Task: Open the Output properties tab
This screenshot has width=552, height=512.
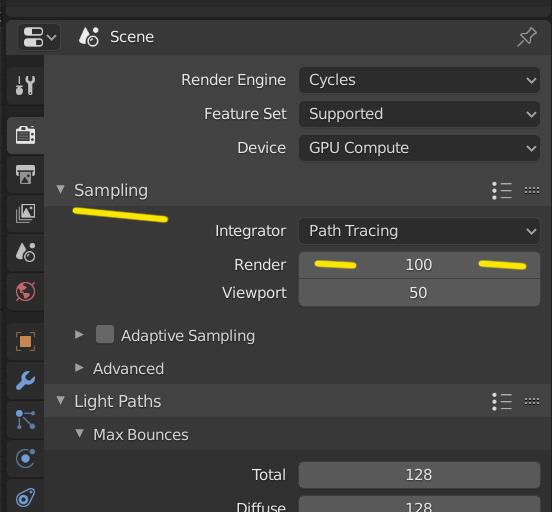Action: [x=25, y=174]
